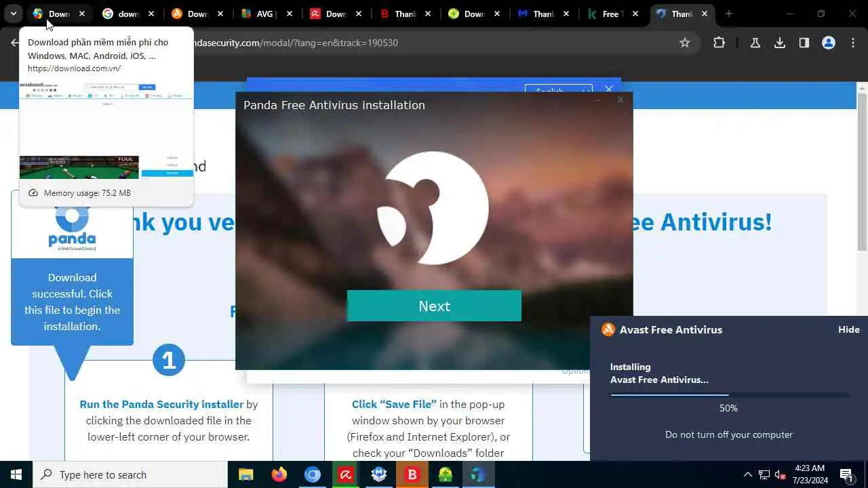Open Chrome Labs flask icon
This screenshot has width=868, height=488.
click(x=755, y=43)
